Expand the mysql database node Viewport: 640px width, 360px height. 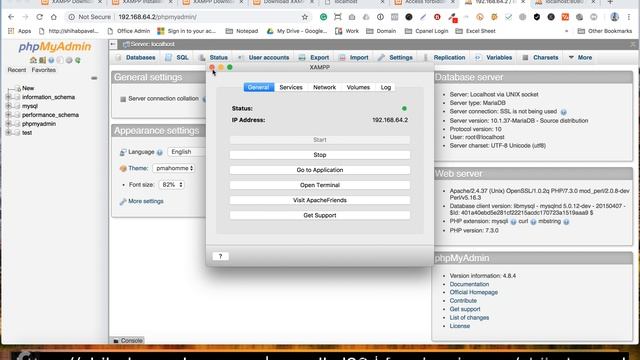click(x=8, y=106)
